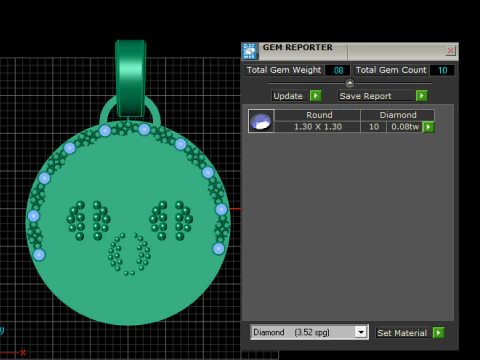Open the Diamond (3.52 spg) material dropdown
Image resolution: width=480 pixels, height=360 pixels.
pyautogui.click(x=361, y=332)
